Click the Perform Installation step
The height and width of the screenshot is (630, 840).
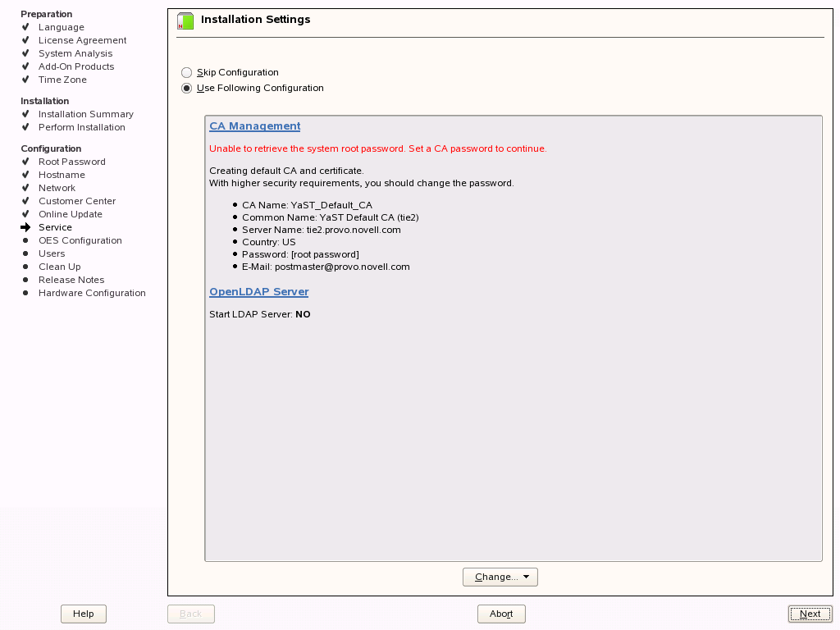pyautogui.click(x=81, y=127)
